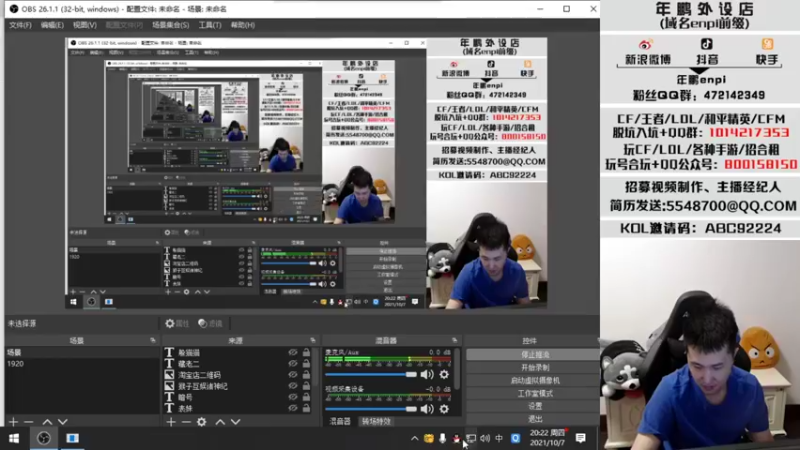The width and height of the screenshot is (800, 450).
Task: Open the 帮助(H) menu
Action: [243, 24]
